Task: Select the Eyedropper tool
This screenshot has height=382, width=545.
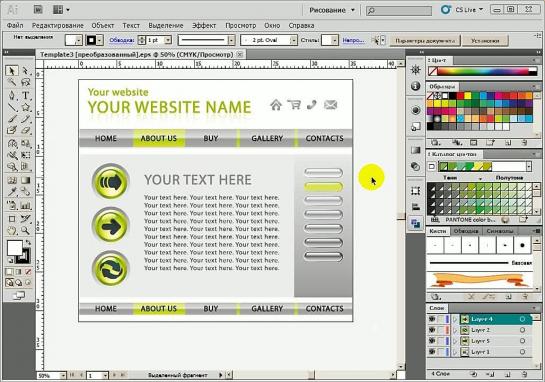Action: (12, 192)
